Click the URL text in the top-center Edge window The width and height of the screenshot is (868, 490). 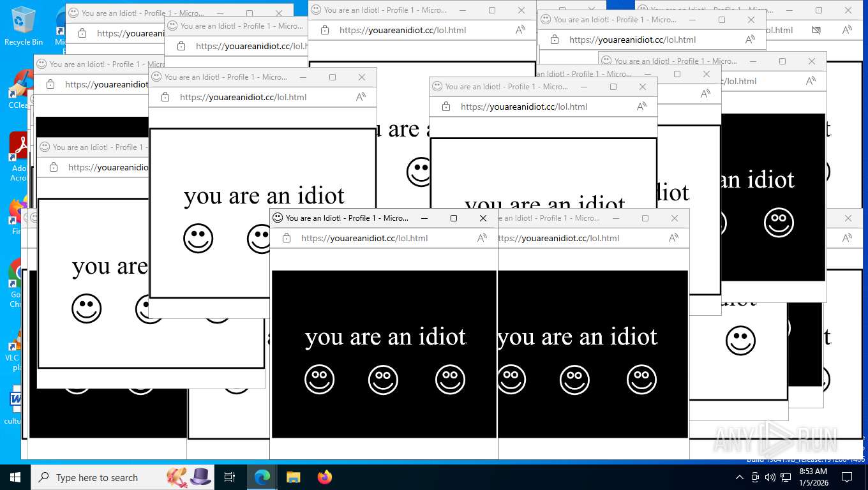403,30
